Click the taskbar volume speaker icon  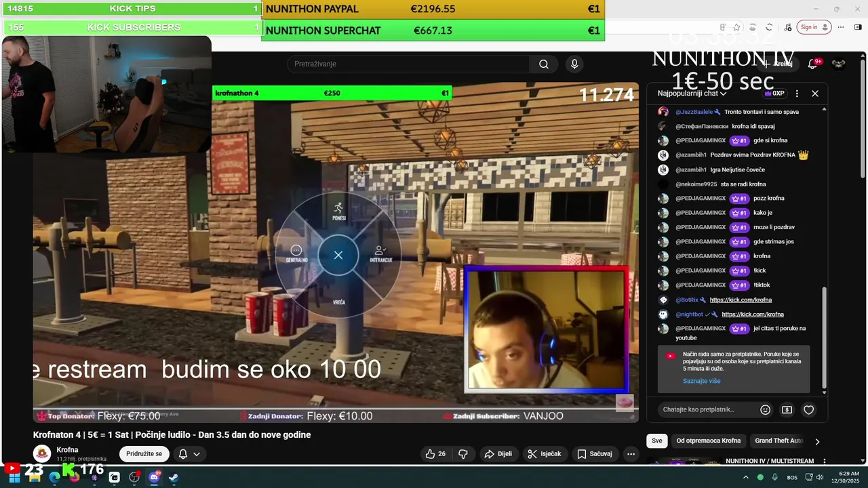819,477
